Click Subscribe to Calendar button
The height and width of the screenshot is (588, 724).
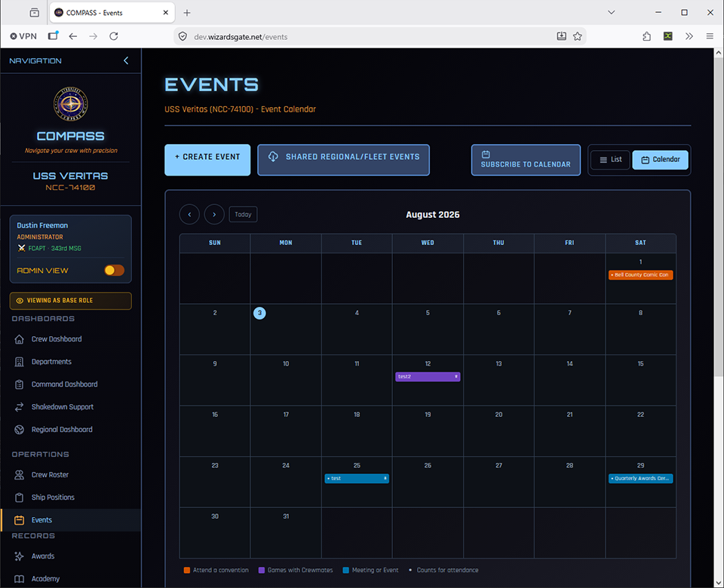click(x=526, y=160)
